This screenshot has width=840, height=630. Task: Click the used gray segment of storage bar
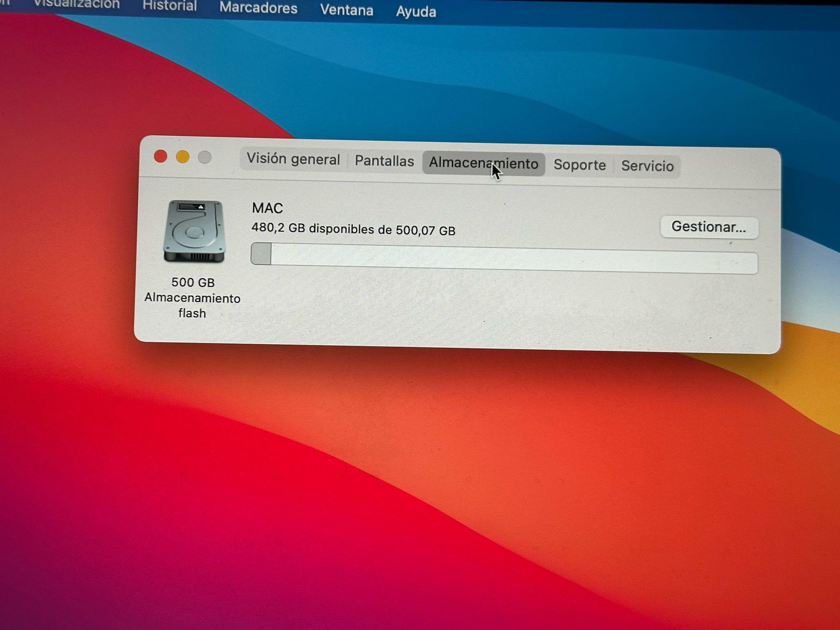261,253
